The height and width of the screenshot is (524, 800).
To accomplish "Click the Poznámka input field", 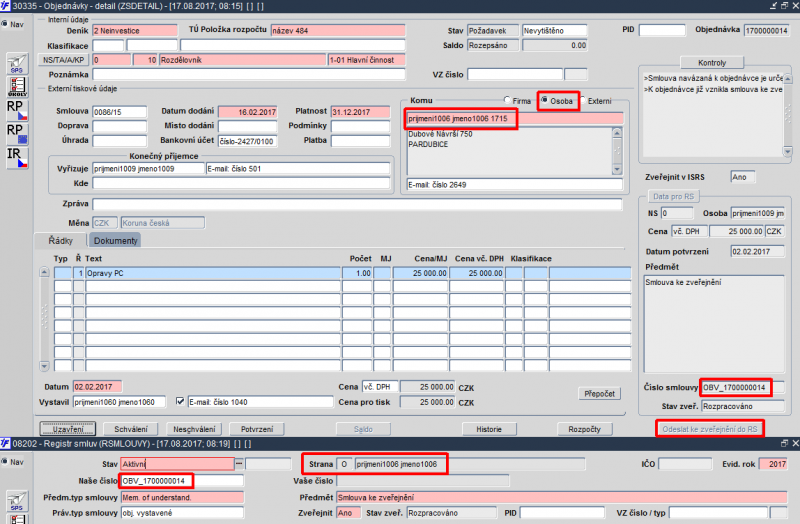I will click(249, 74).
